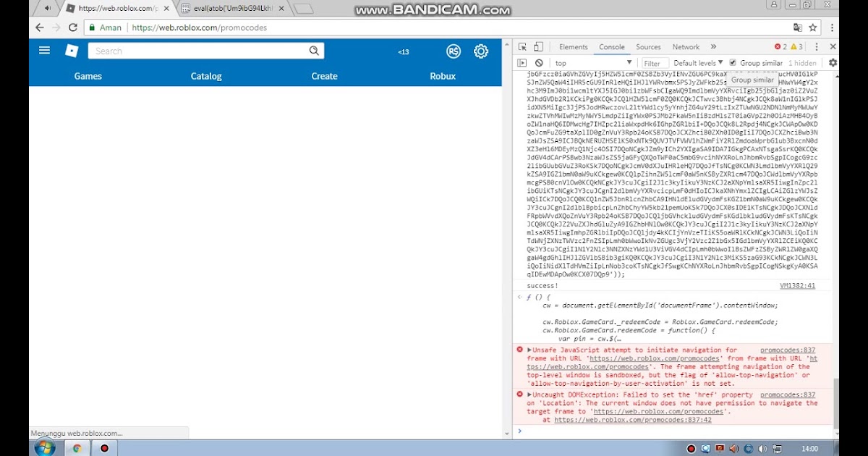Open the promocodes:837:42 stack trace link
The image size is (868, 456).
click(633, 420)
